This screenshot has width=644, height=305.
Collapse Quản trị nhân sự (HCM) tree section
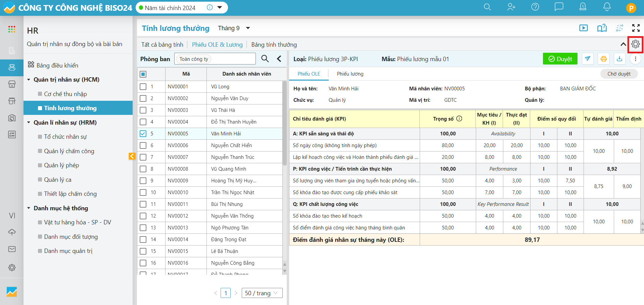(x=29, y=80)
